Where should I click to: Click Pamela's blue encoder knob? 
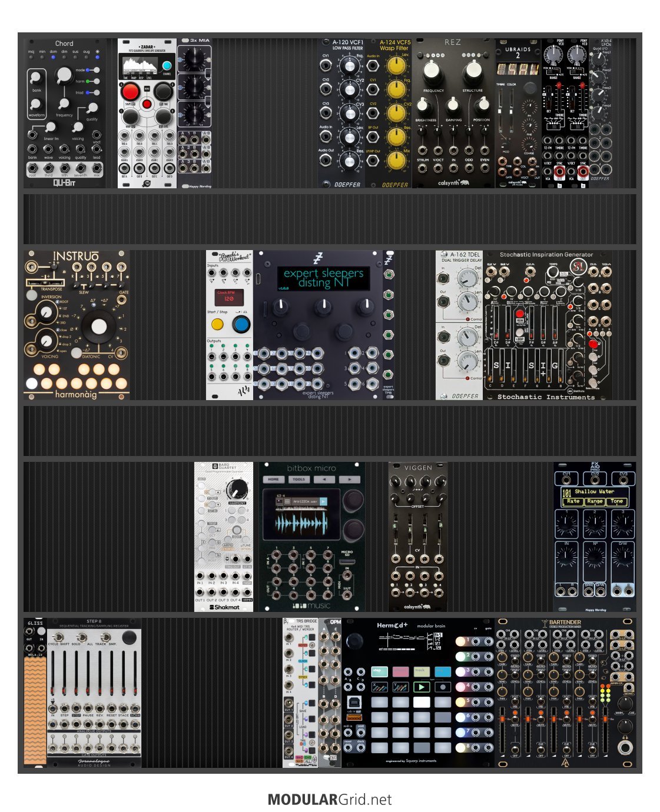pos(240,324)
